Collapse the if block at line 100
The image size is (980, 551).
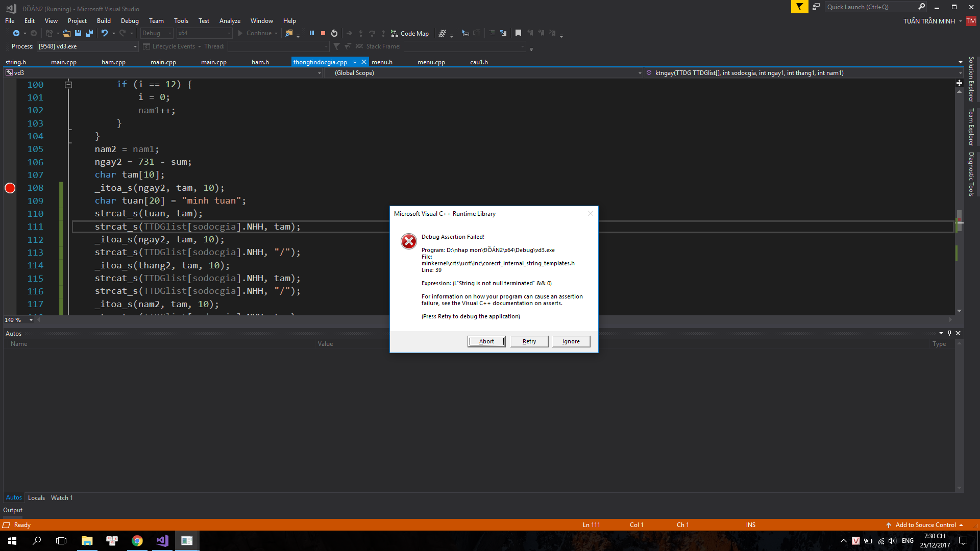pyautogui.click(x=68, y=85)
